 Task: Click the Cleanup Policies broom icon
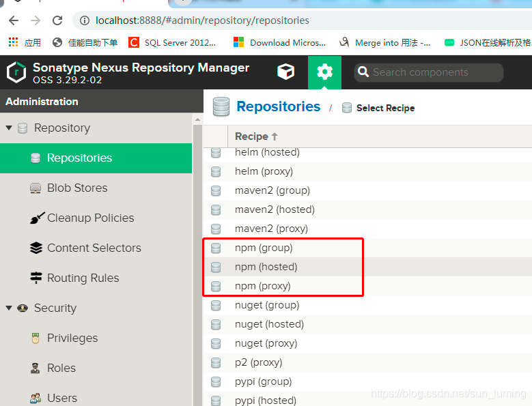37,218
